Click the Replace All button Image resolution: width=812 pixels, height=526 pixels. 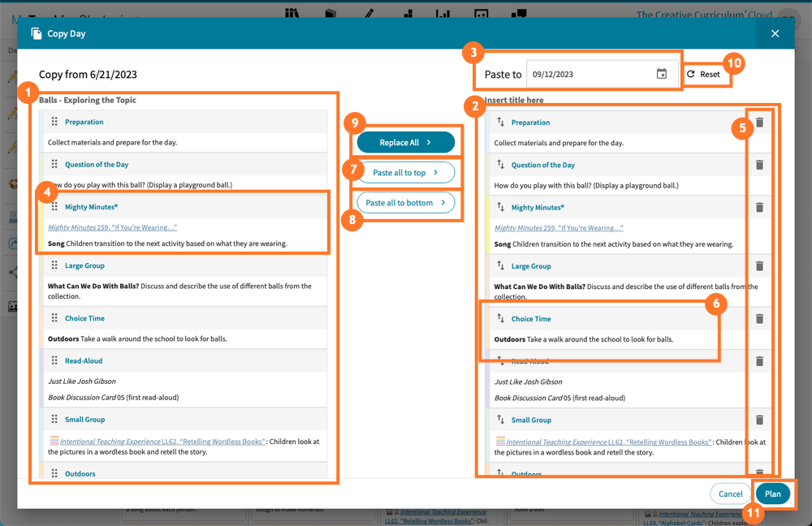(x=405, y=141)
